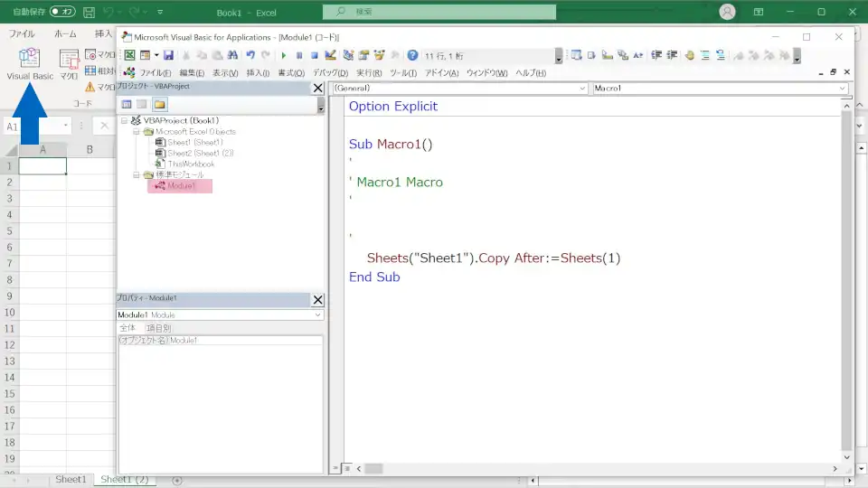Click the blue Undo arrow in VBA toolbar

tap(250, 55)
